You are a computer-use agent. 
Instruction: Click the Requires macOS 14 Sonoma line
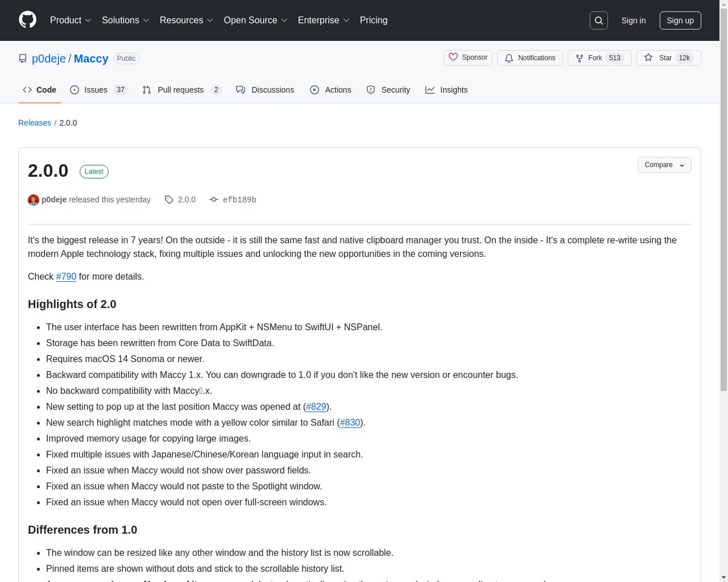[x=125, y=359]
